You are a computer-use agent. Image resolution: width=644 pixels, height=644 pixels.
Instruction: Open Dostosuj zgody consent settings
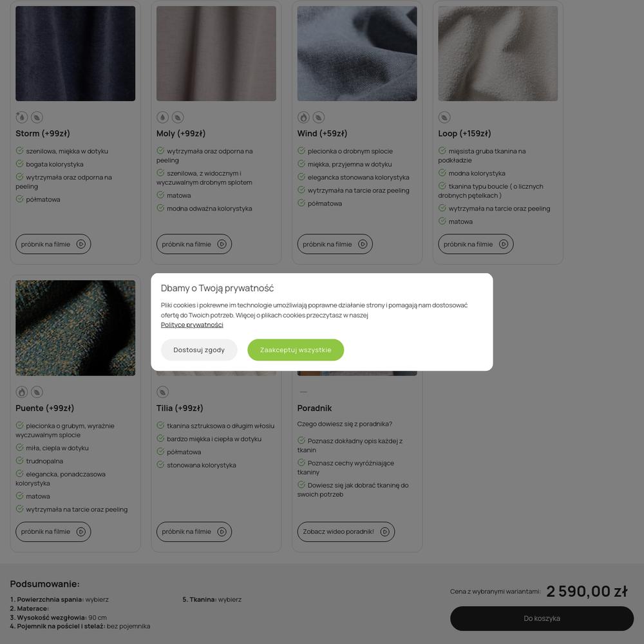[x=199, y=350]
